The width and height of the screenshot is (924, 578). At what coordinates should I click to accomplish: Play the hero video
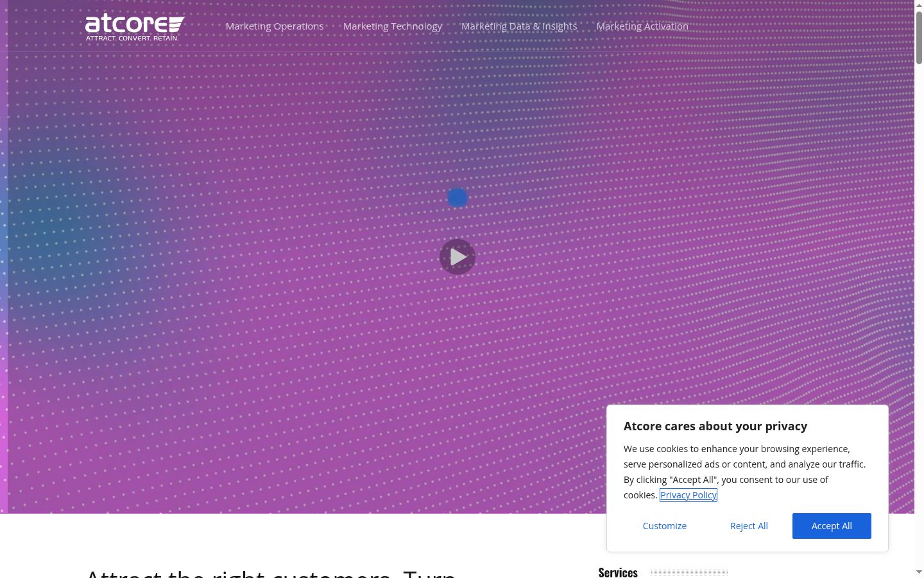(458, 257)
